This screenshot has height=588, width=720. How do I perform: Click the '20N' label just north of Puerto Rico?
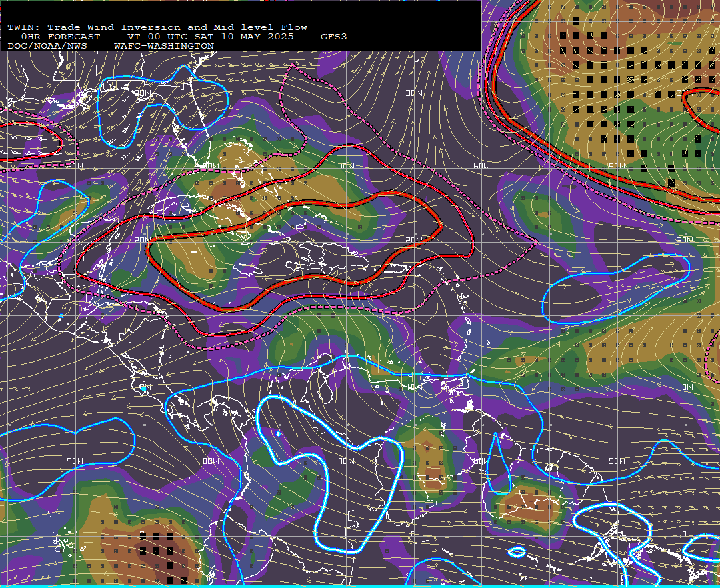pos(414,240)
